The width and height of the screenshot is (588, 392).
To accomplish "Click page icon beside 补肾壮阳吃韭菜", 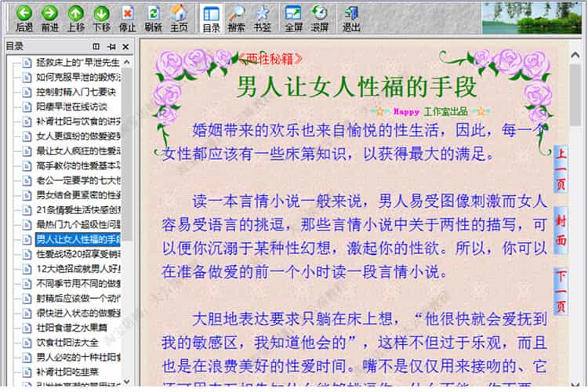I will (27, 372).
